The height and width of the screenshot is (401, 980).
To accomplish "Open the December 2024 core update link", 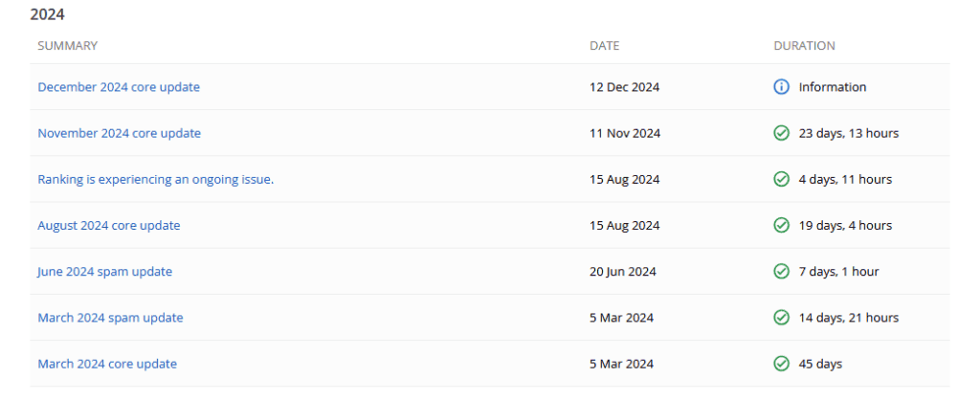I will pos(119,87).
